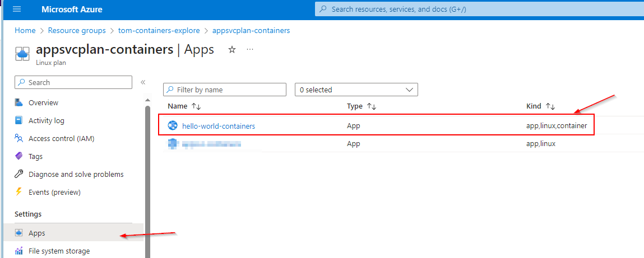Open the ellipsis more options menu
The height and width of the screenshot is (258, 644).
[x=250, y=50]
